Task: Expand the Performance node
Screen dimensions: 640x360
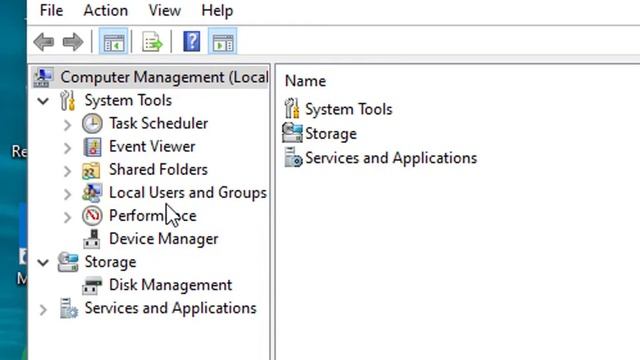Action: 68,217
